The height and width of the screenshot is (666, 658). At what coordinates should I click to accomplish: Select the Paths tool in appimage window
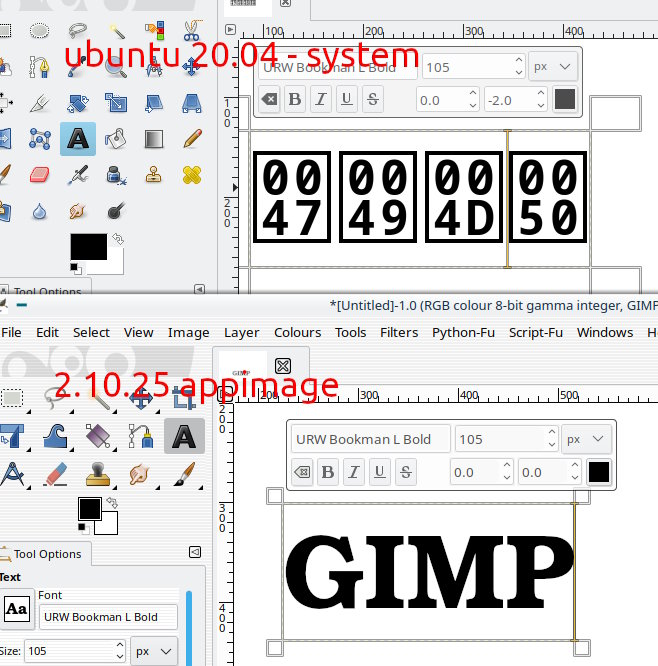point(141,436)
